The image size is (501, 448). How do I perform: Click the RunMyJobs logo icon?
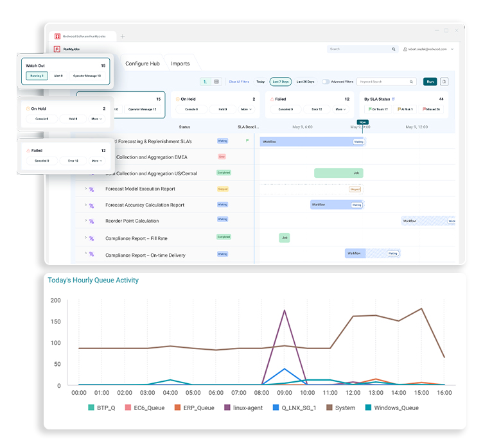click(x=57, y=49)
